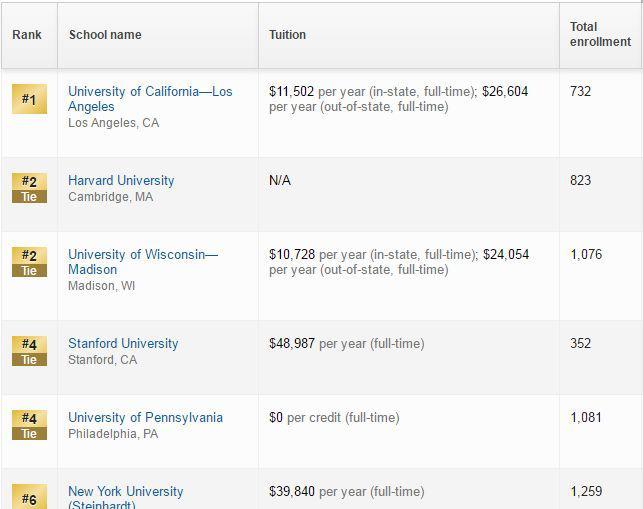The height and width of the screenshot is (509, 643).
Task: Click Stanford's $48,987 tuition cell
Action: tap(347, 343)
